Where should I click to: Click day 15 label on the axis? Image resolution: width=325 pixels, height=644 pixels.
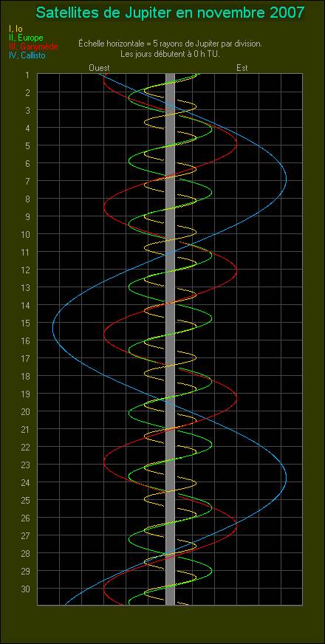point(25,323)
